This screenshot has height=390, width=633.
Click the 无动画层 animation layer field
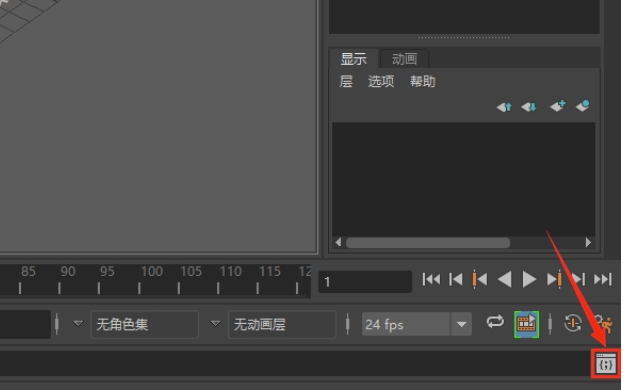pyautogui.click(x=282, y=324)
